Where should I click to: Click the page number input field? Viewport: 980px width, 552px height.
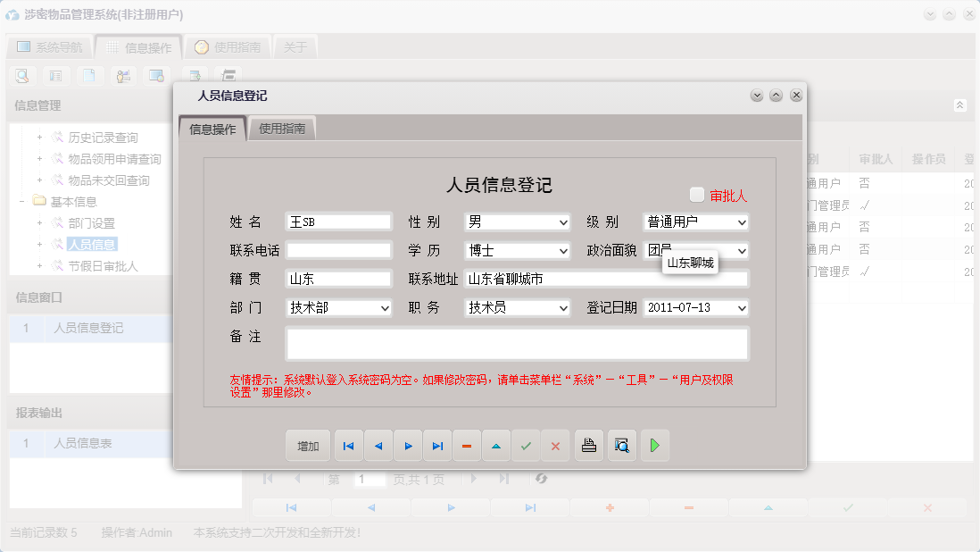click(370, 479)
